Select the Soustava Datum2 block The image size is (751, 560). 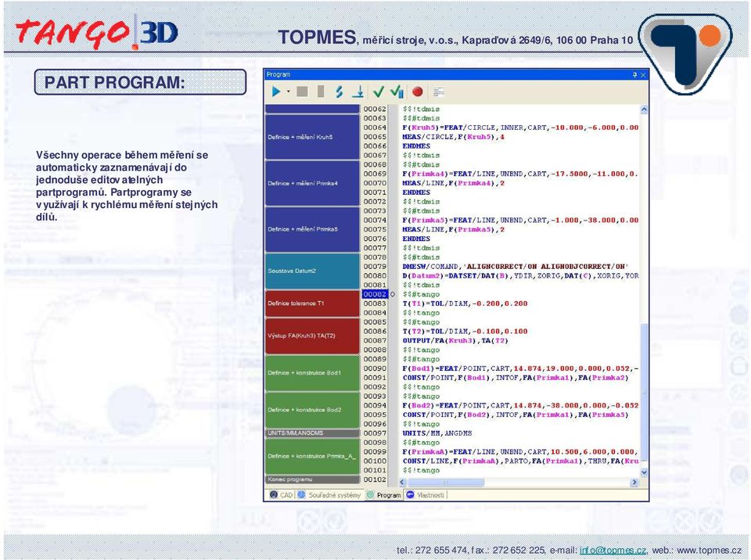[312, 271]
